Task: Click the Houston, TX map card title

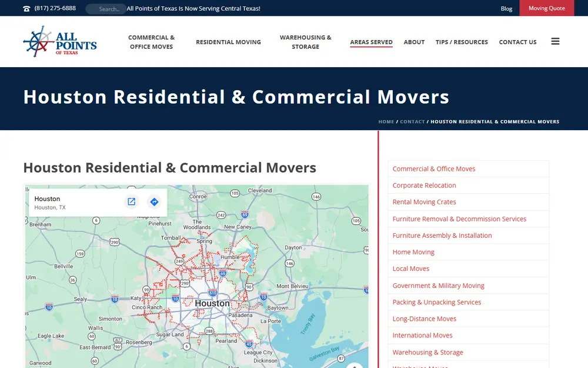Action: (47, 198)
